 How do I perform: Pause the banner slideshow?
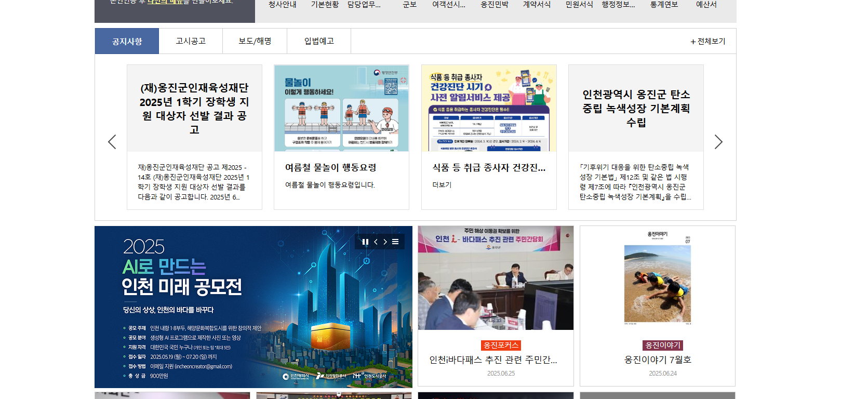[365, 242]
